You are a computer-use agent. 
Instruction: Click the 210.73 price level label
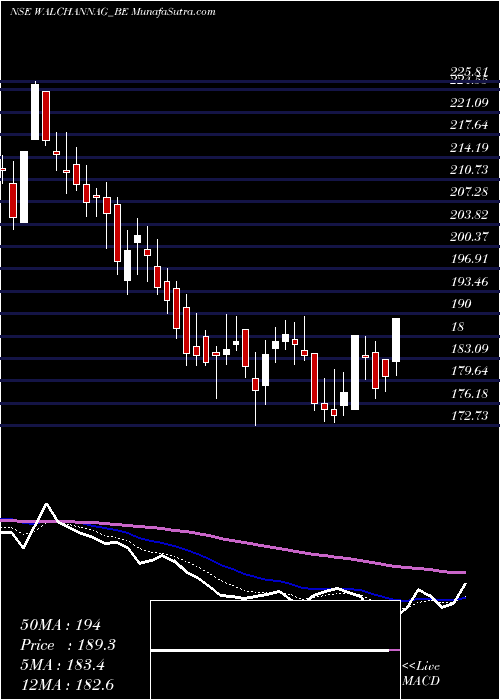(x=469, y=170)
